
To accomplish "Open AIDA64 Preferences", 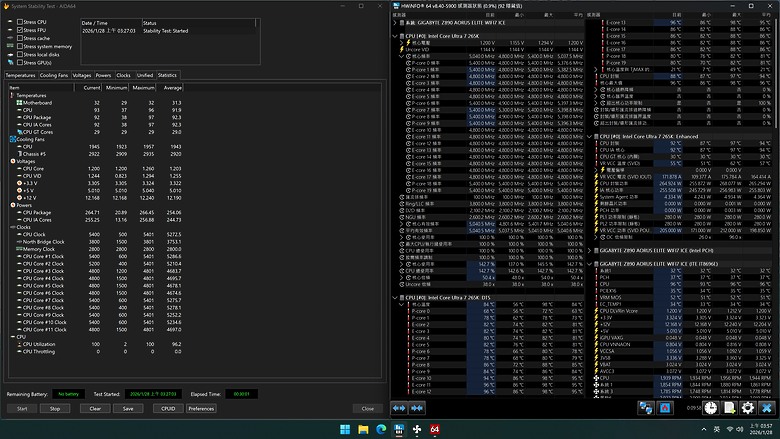I will 201,409.
